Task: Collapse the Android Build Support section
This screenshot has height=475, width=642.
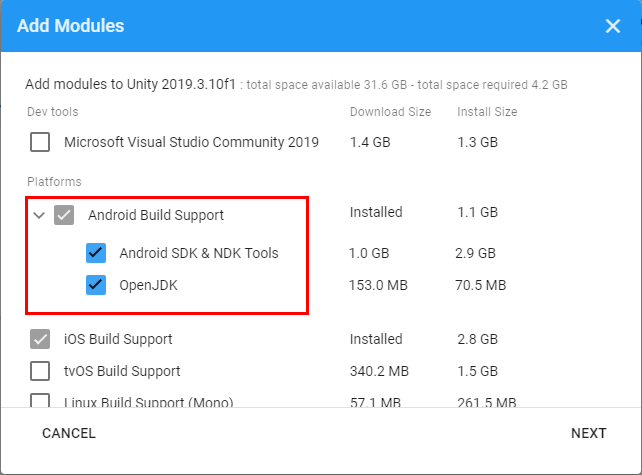Action: click(x=39, y=214)
